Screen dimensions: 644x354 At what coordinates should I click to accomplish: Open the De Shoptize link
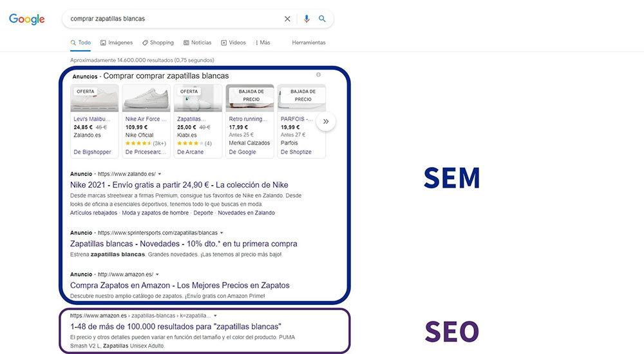coord(296,152)
